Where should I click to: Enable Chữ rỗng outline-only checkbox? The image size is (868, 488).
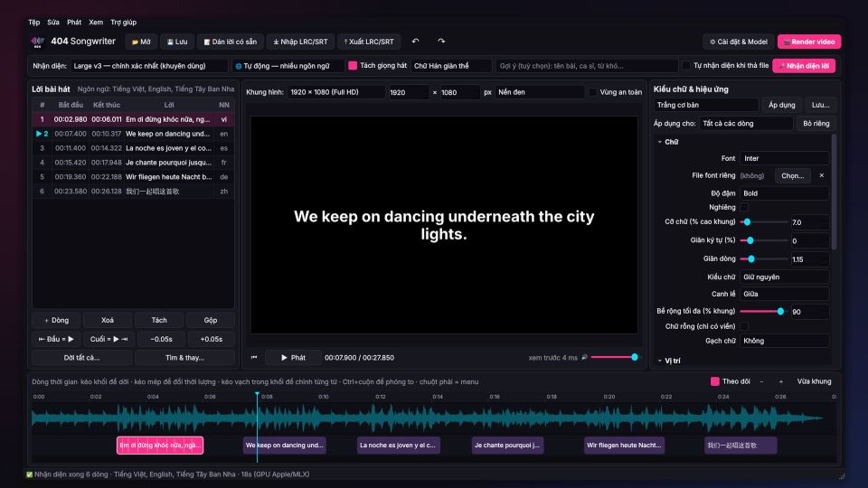(744, 326)
